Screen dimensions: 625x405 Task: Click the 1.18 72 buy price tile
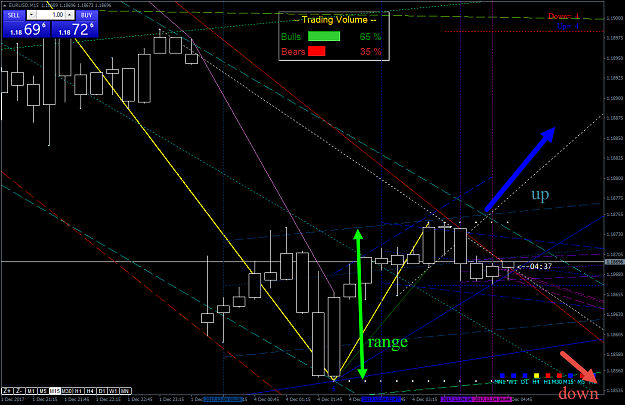pyautogui.click(x=75, y=29)
